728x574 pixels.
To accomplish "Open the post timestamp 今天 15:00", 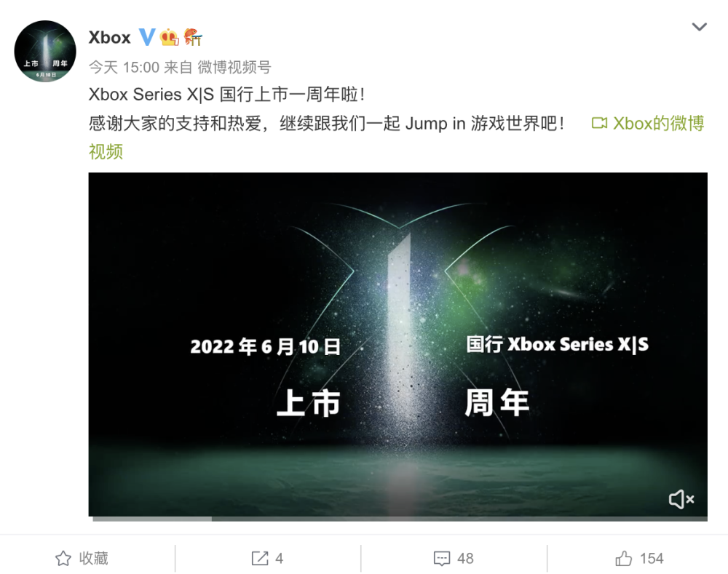I will tap(124, 67).
